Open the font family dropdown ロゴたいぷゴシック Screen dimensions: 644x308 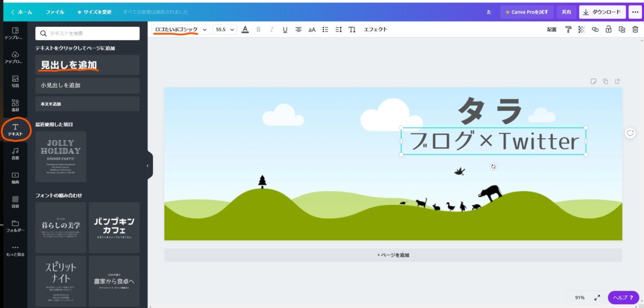click(181, 30)
